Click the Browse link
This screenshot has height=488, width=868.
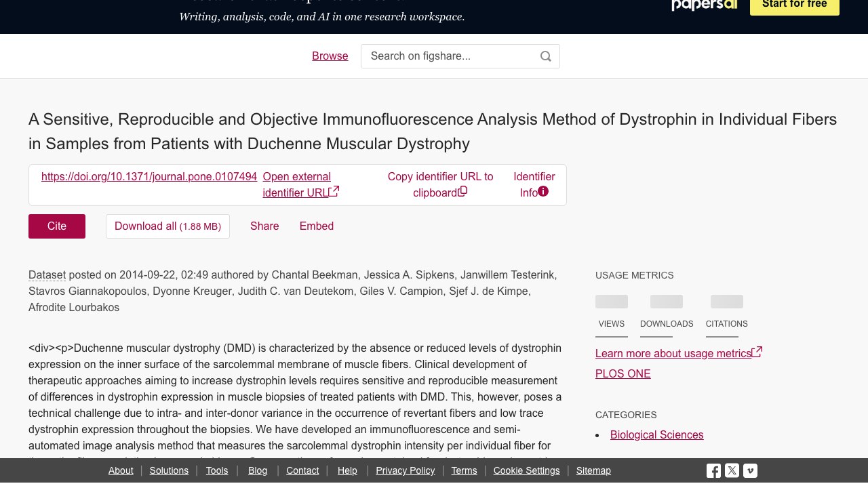[x=330, y=56]
